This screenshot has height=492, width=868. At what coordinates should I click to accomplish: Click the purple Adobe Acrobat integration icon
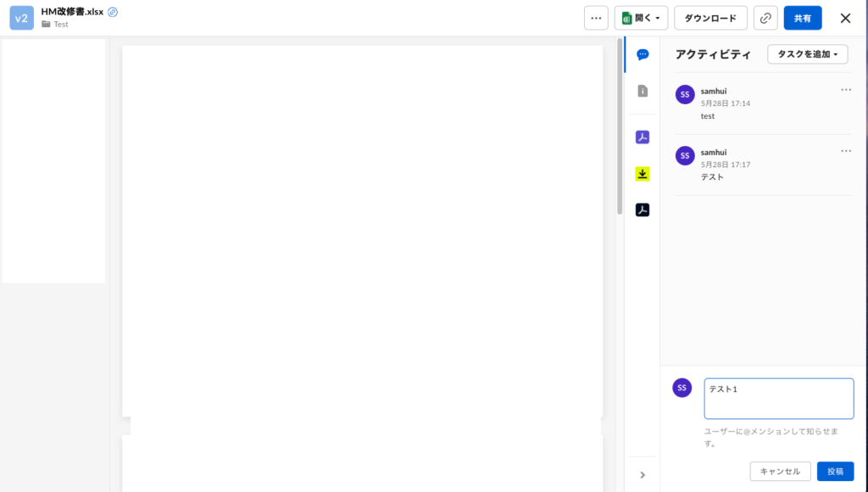pyautogui.click(x=643, y=137)
